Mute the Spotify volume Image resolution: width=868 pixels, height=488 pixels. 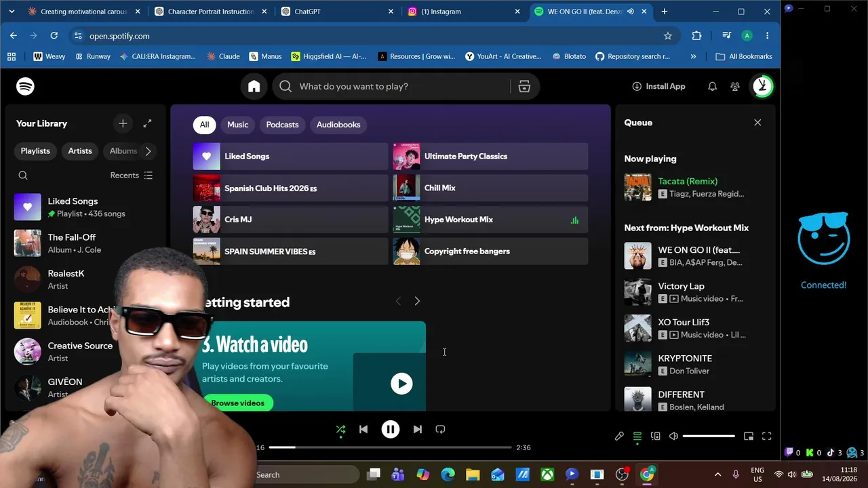coord(673,436)
